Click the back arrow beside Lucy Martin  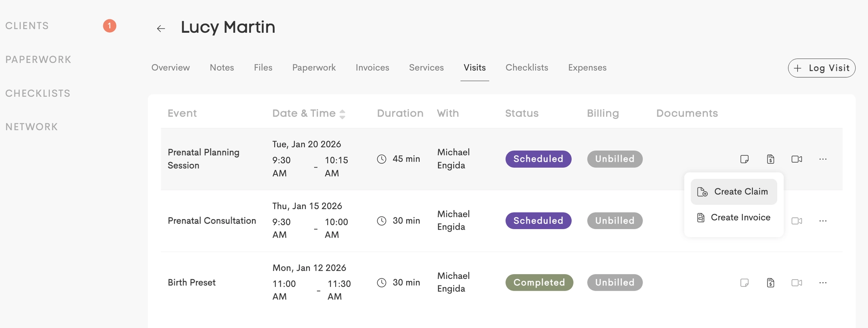(x=161, y=28)
